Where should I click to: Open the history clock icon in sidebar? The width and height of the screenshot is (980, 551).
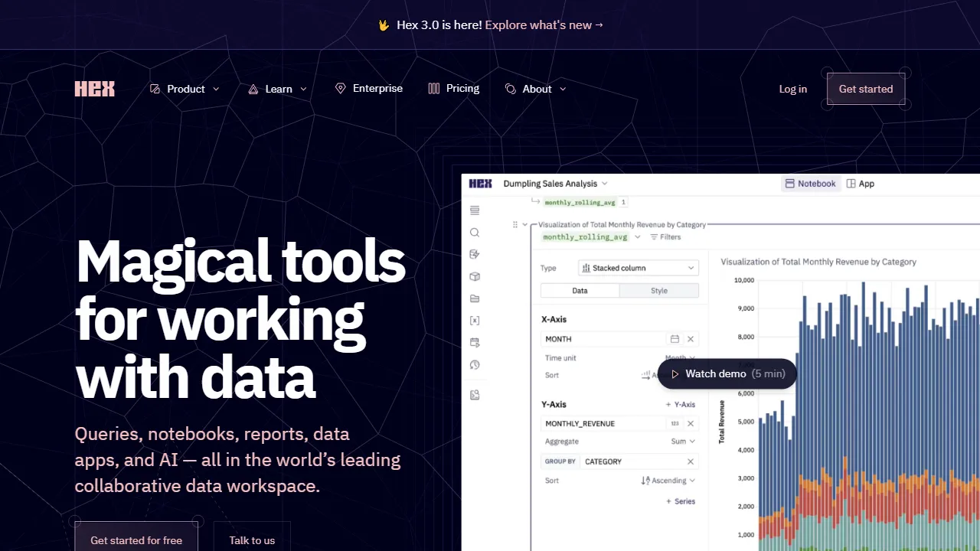pyautogui.click(x=475, y=365)
